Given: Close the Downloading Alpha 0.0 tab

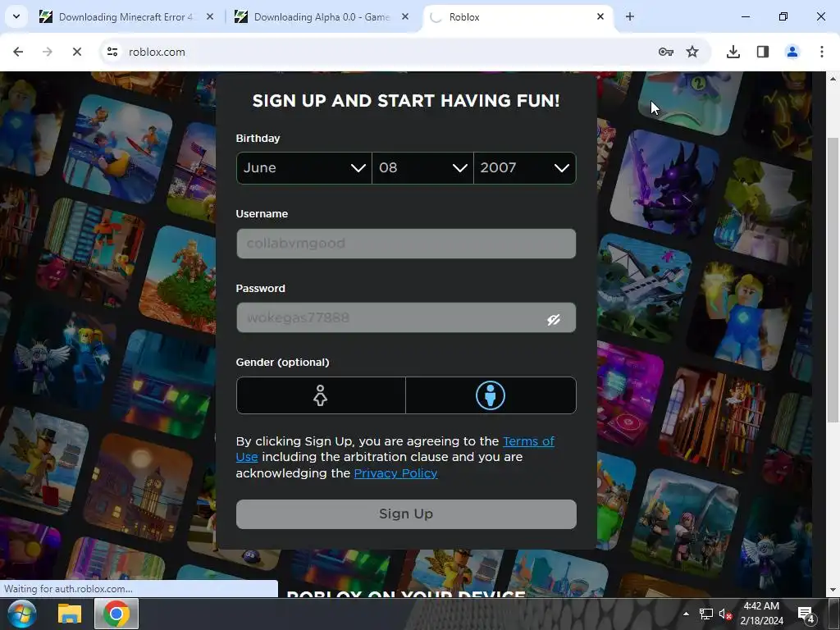Looking at the screenshot, I should pyautogui.click(x=405, y=16).
